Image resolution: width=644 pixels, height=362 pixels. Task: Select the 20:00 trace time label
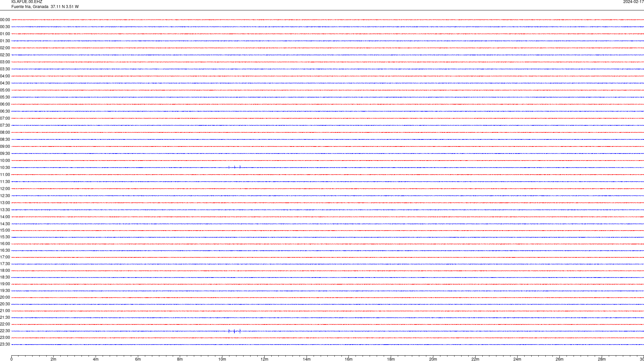5,297
